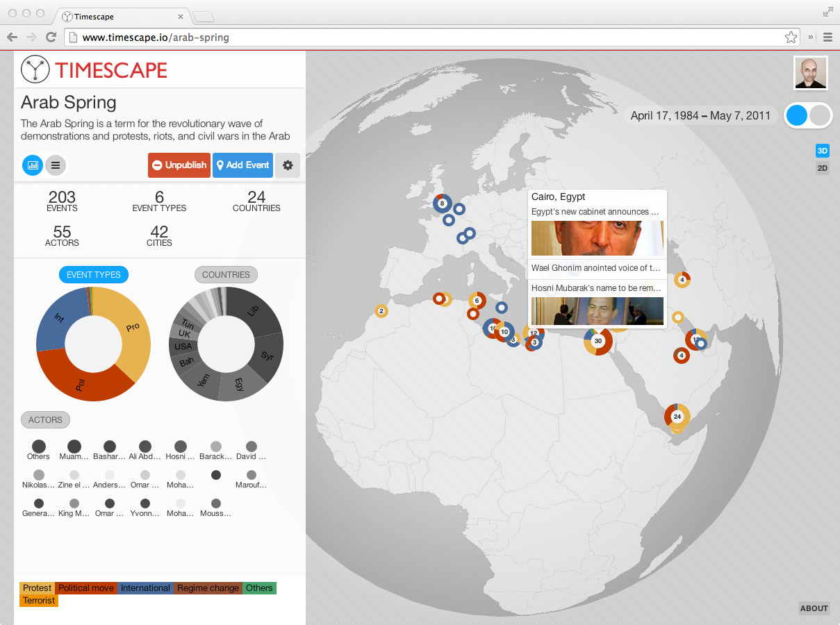Click the browser reload icon
840x625 pixels.
(x=51, y=37)
